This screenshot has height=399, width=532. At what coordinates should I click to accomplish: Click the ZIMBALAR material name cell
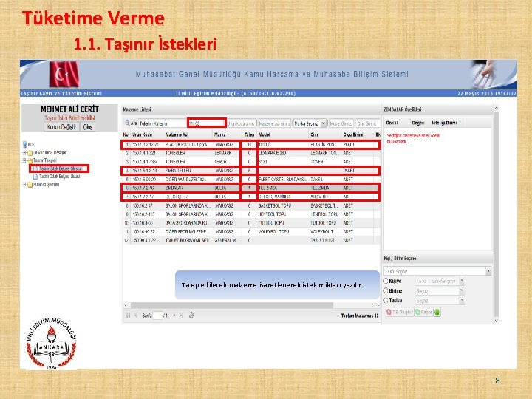coord(188,188)
